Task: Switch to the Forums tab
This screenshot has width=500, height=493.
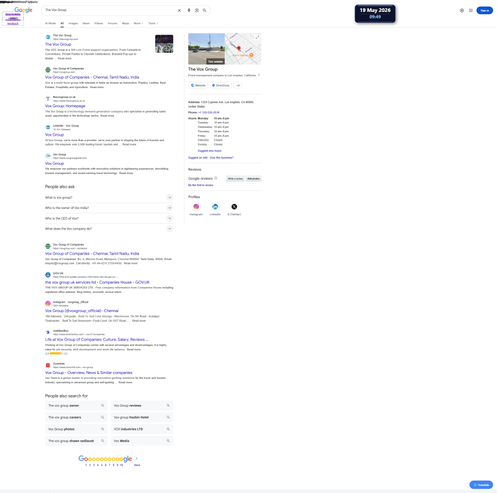Action: click(112, 23)
